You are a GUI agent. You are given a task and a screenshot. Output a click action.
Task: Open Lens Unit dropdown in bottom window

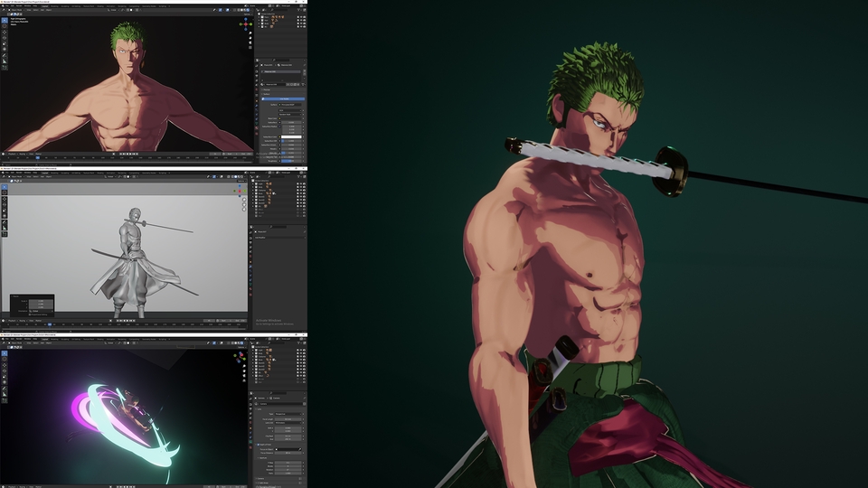pos(288,423)
